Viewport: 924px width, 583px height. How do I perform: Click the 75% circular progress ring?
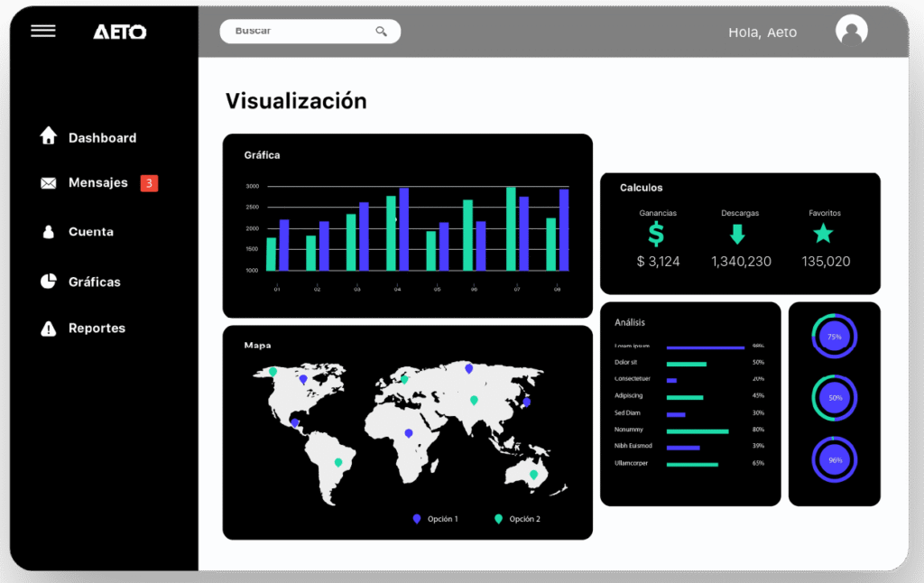point(834,337)
